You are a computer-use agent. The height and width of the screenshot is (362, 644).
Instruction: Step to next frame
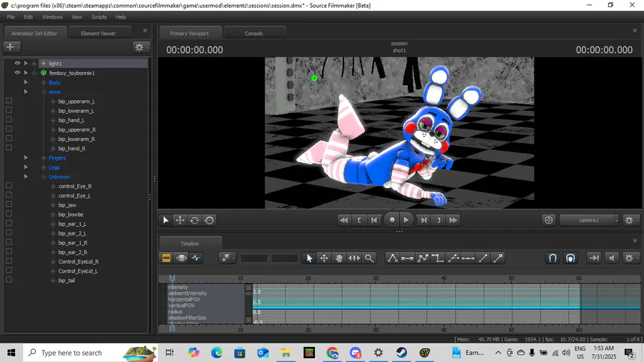[x=424, y=220]
